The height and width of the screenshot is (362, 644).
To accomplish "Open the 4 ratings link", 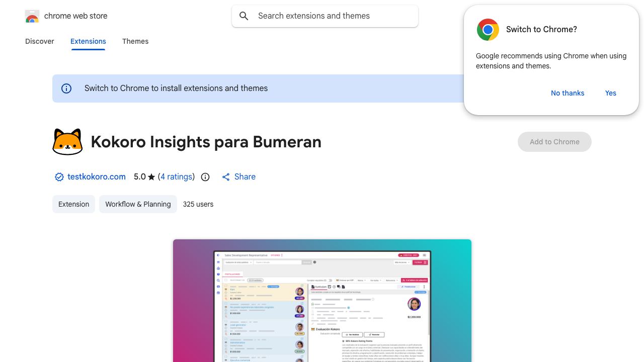I will point(177,177).
